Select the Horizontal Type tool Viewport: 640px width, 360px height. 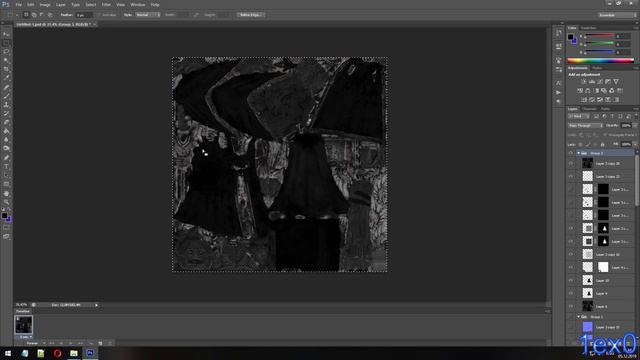[6, 167]
